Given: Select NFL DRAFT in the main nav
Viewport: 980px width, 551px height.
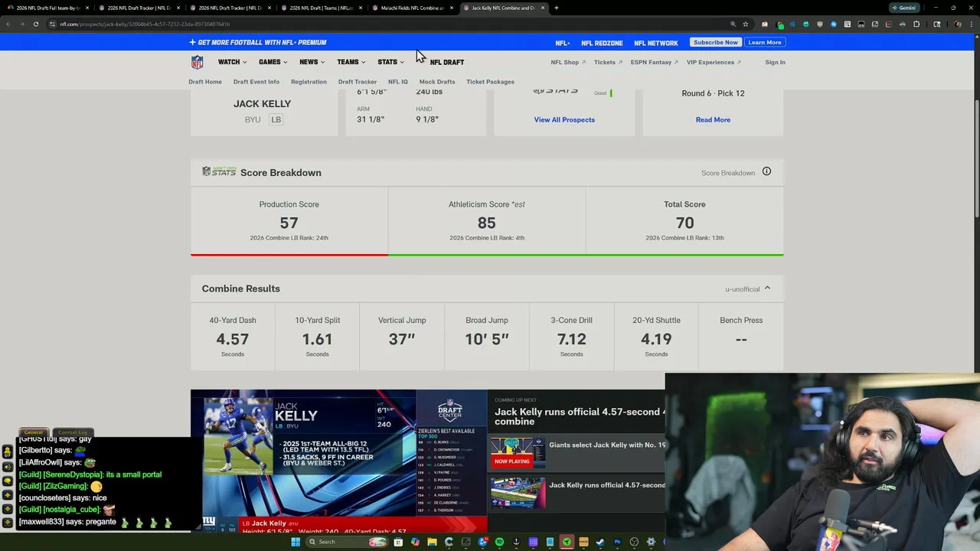Looking at the screenshot, I should point(446,62).
